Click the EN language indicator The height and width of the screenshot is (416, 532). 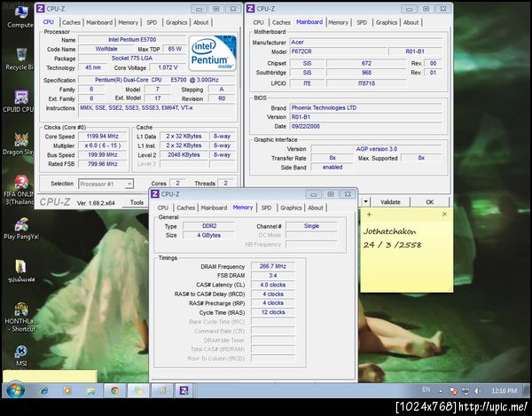pos(426,389)
